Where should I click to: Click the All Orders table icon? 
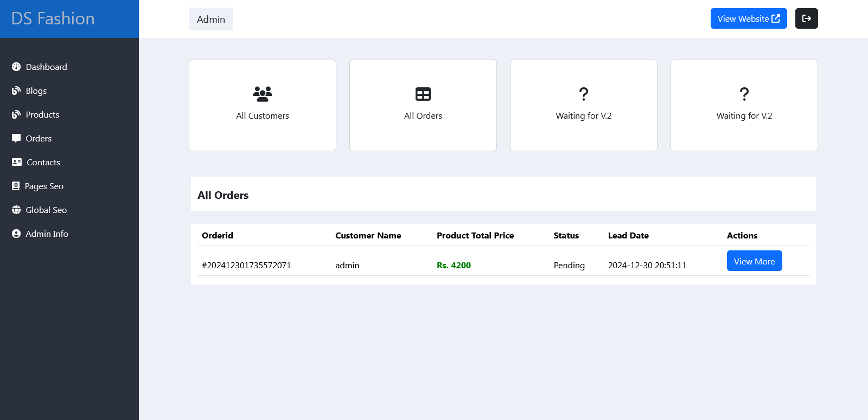click(x=423, y=94)
